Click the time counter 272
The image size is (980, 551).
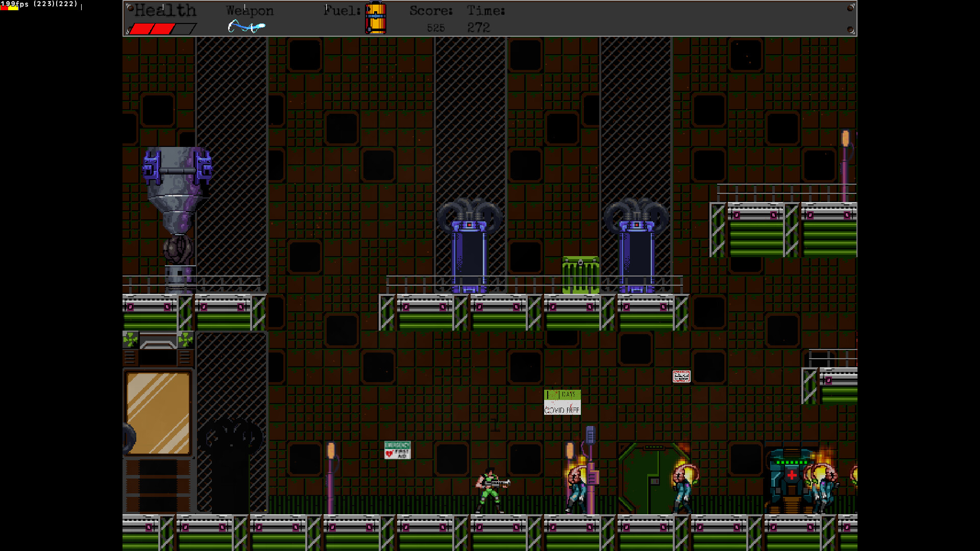pos(478,28)
